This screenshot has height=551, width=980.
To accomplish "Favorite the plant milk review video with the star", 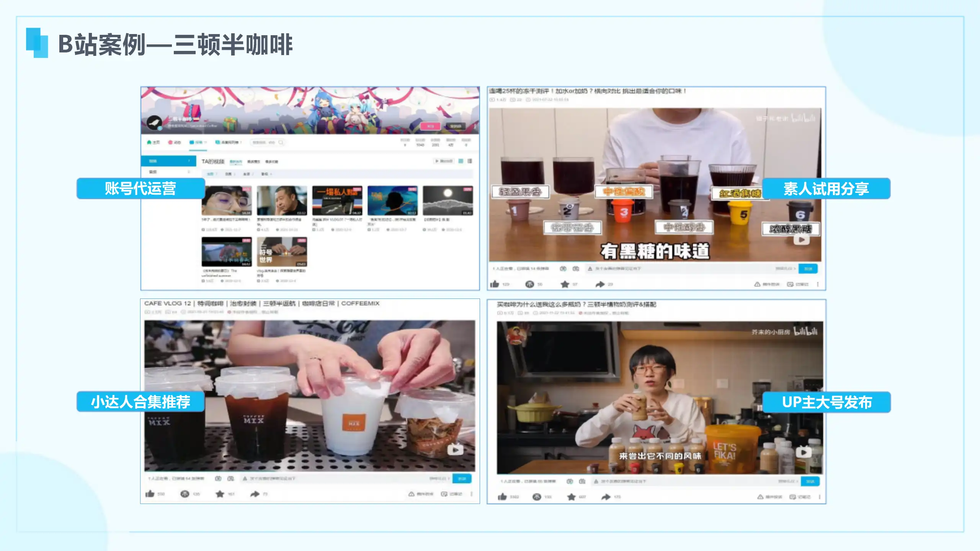I will click(572, 497).
